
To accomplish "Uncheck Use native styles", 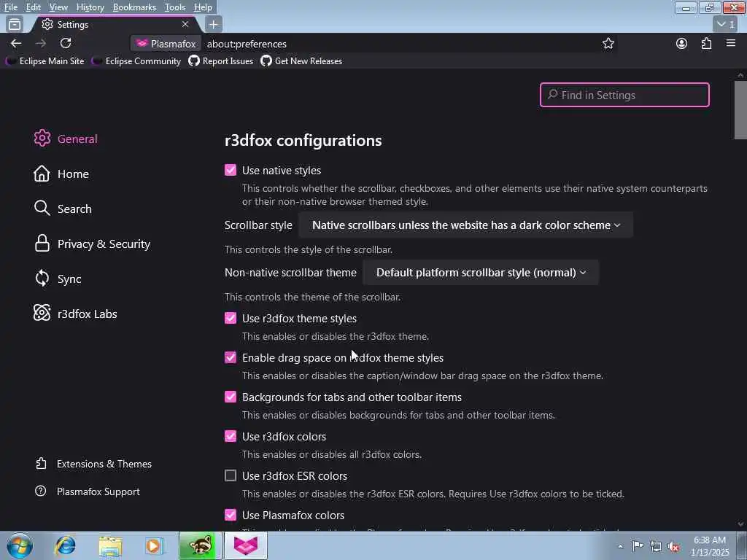I will (x=230, y=170).
